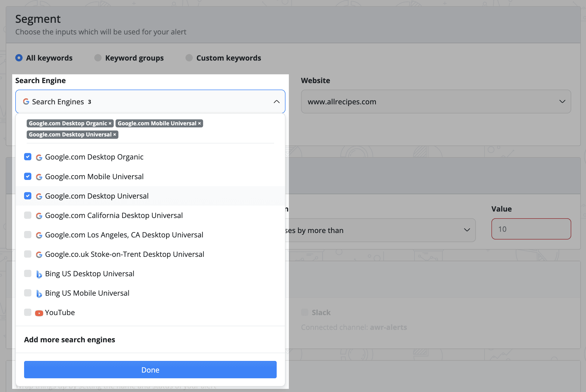Check Google.com California Desktop Universal
Image resolution: width=586 pixels, height=392 pixels.
click(28, 215)
